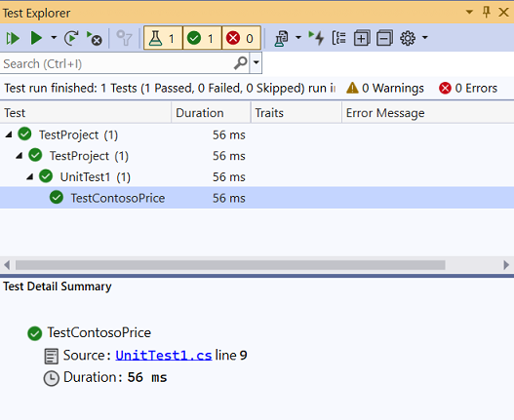The height and width of the screenshot is (420, 514).
Task: Click the Run tests play button
Action: (36, 38)
